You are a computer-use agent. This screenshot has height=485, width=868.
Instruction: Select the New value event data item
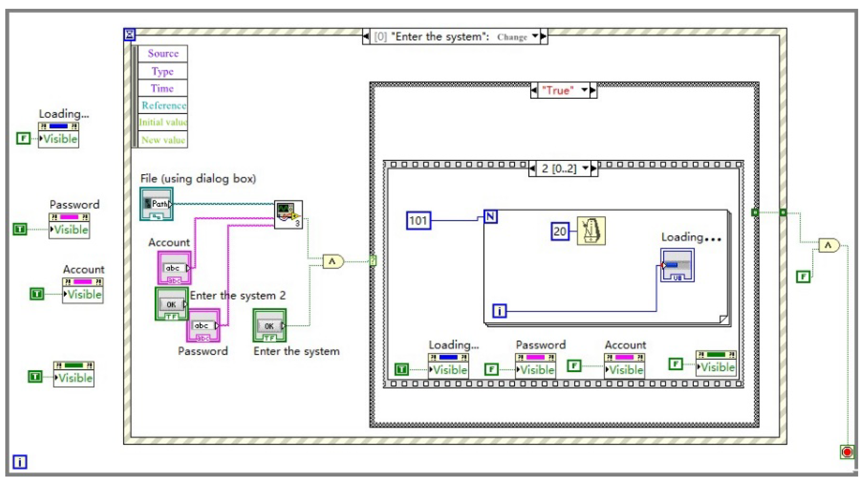[x=163, y=140]
